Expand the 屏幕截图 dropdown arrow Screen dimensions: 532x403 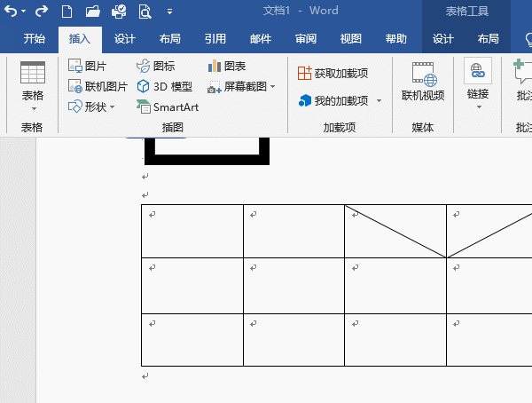tap(273, 87)
